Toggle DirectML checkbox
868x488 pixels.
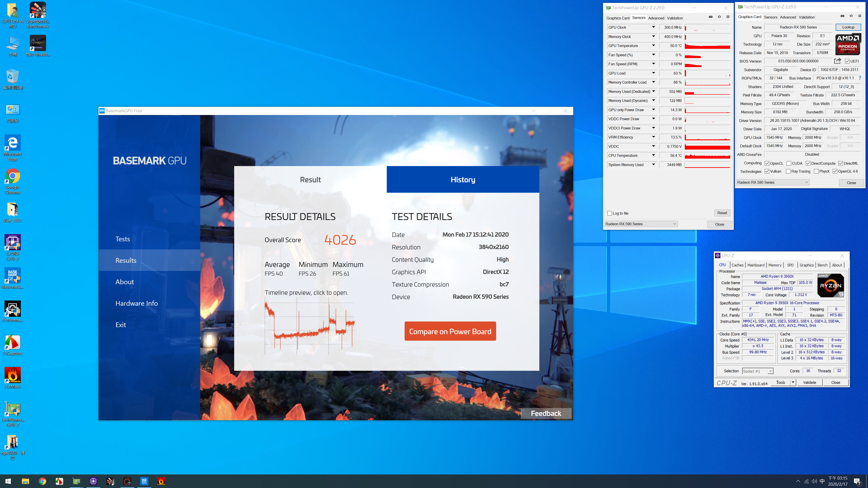[841, 163]
